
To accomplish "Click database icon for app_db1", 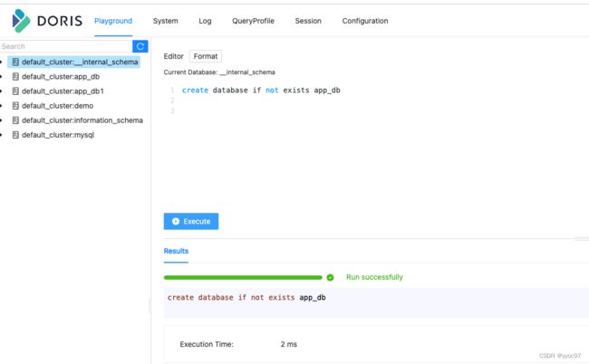I will point(15,91).
